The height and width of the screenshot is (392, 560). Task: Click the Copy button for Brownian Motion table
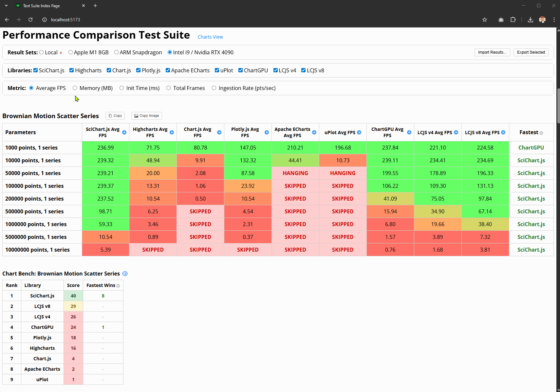click(115, 116)
